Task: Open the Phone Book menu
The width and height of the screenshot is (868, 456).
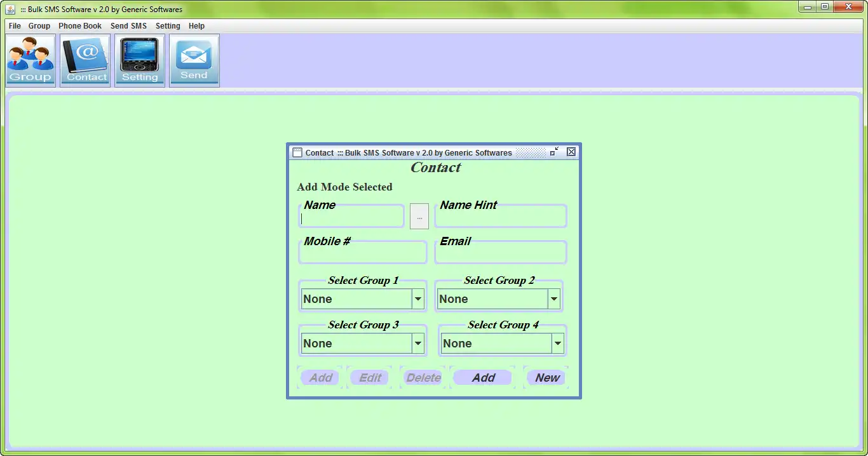Action: click(x=80, y=26)
